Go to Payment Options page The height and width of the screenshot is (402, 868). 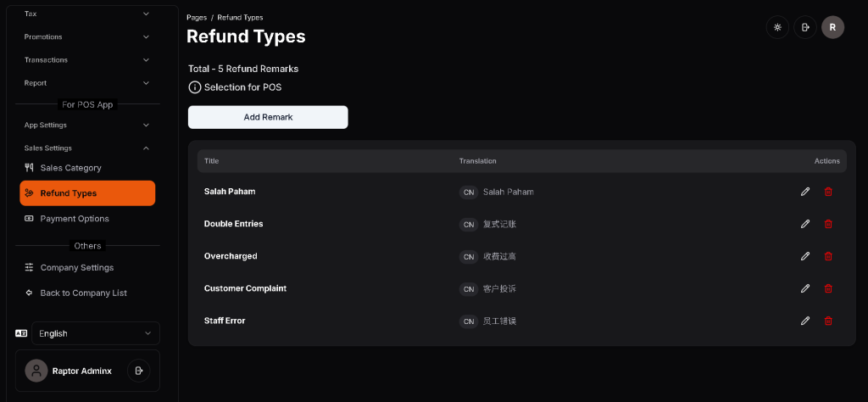pyautogui.click(x=75, y=219)
